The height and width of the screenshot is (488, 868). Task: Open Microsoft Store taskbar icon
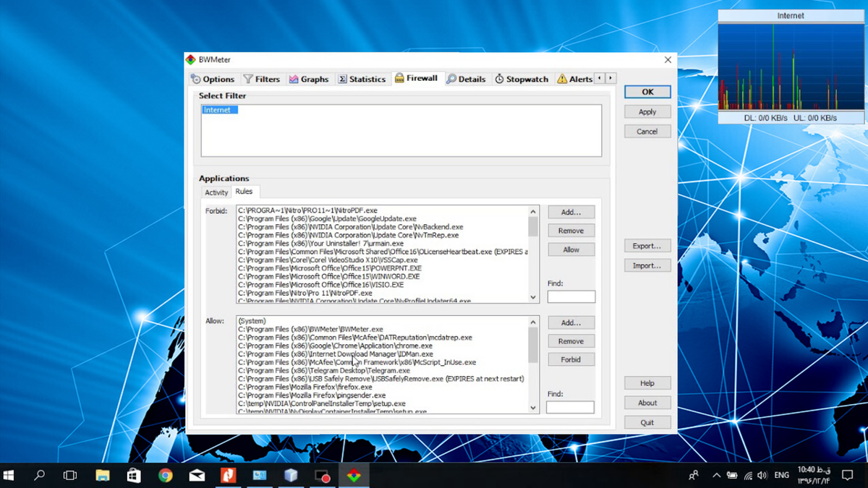pyautogui.click(x=134, y=475)
